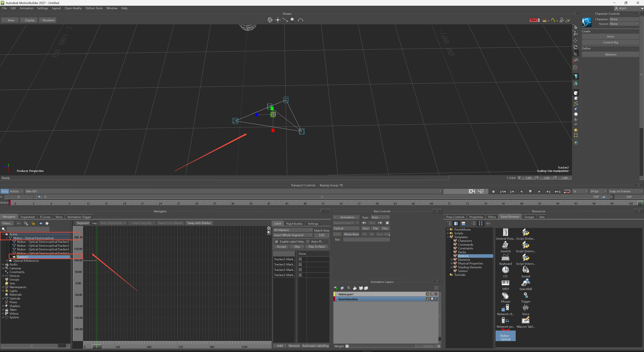Click the MIDI device icon
644x352 pixels.
click(505, 283)
